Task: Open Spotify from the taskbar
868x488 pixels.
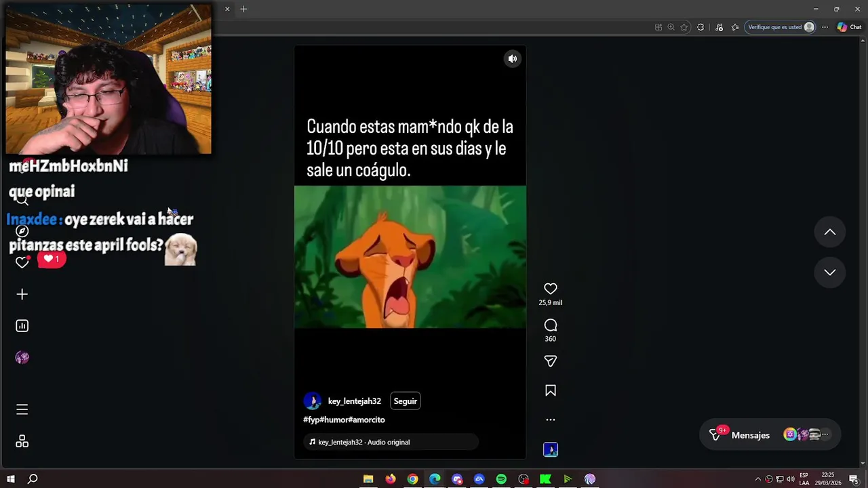Action: pyautogui.click(x=501, y=479)
